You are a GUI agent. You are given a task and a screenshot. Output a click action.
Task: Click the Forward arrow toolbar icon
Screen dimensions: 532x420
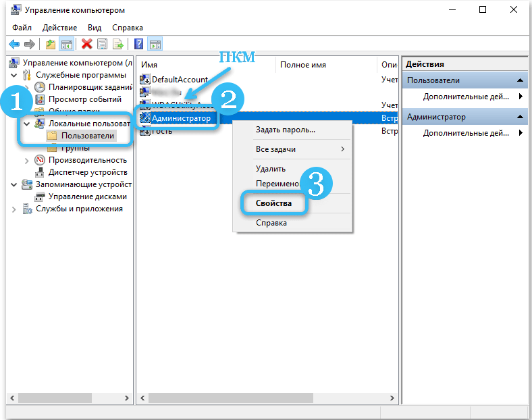29,45
